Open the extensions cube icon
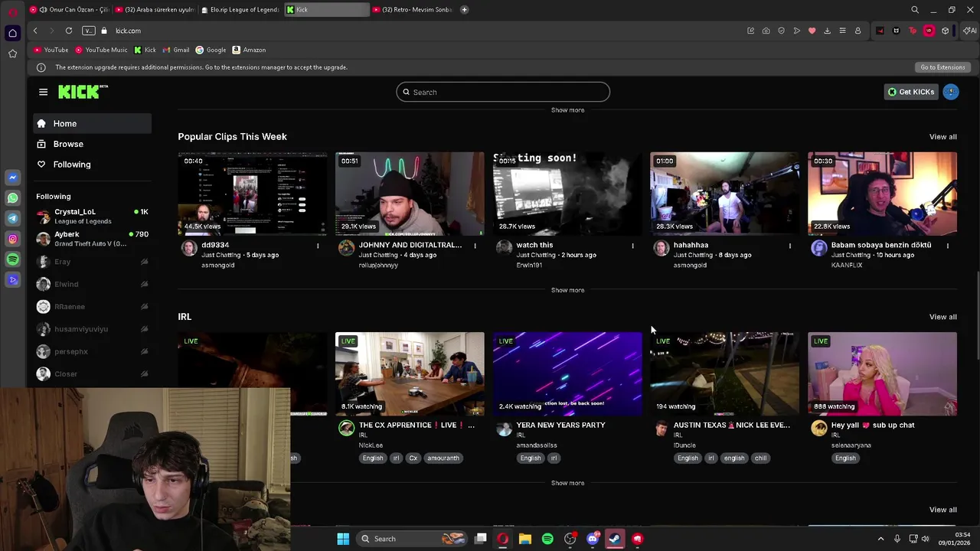Screen dimensions: 980x551 click(x=946, y=31)
